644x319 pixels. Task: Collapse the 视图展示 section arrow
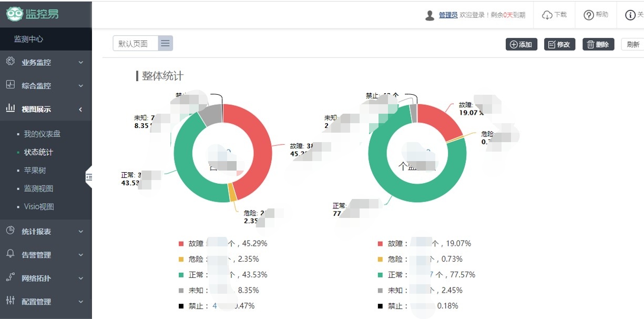point(80,109)
